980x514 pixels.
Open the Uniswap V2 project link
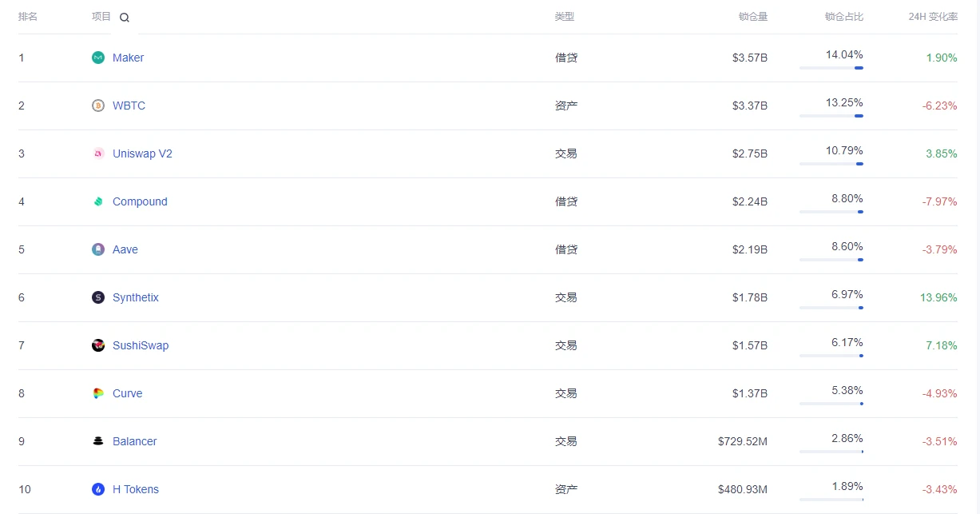tap(142, 153)
